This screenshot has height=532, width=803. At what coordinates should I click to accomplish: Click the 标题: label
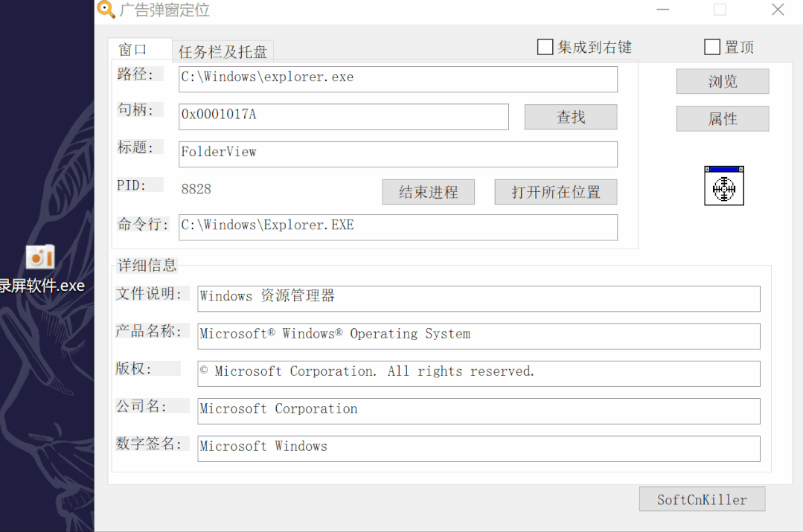(135, 147)
